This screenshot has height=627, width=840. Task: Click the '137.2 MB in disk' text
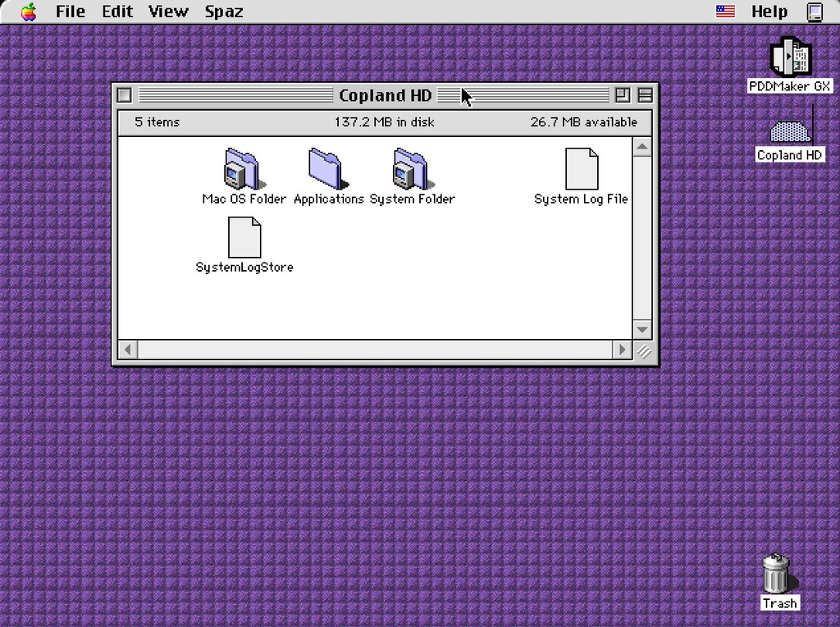click(385, 122)
